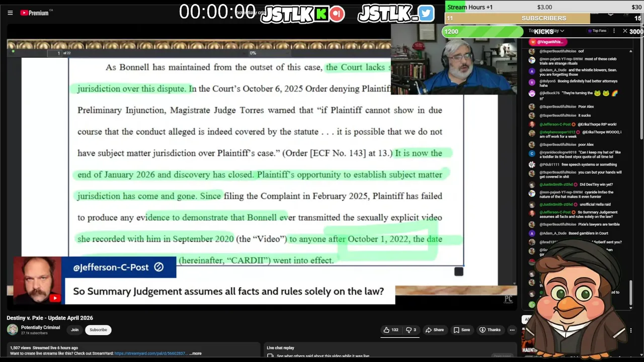Click @jkdbuck76 pink avatar in chat
Screen dimensions: 644x362
coord(532,94)
